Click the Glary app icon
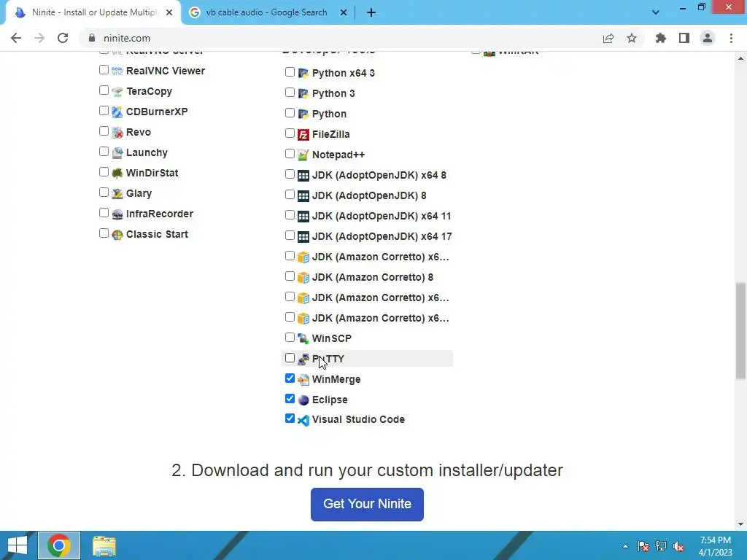Screen dimensions: 747x560 coord(117,194)
